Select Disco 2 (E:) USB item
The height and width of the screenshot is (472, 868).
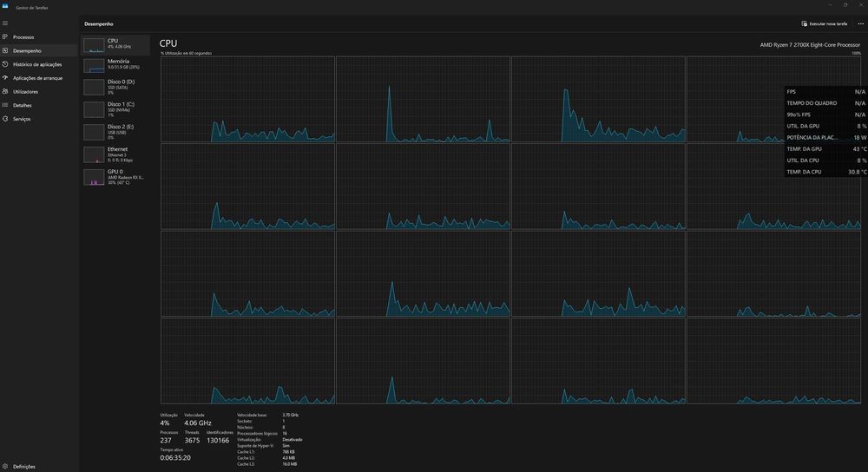pyautogui.click(x=115, y=132)
